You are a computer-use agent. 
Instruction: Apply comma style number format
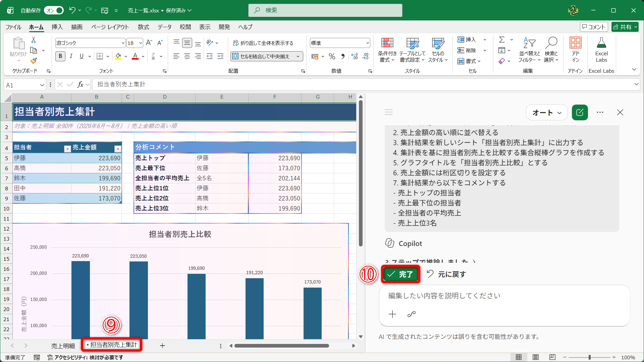(x=343, y=56)
